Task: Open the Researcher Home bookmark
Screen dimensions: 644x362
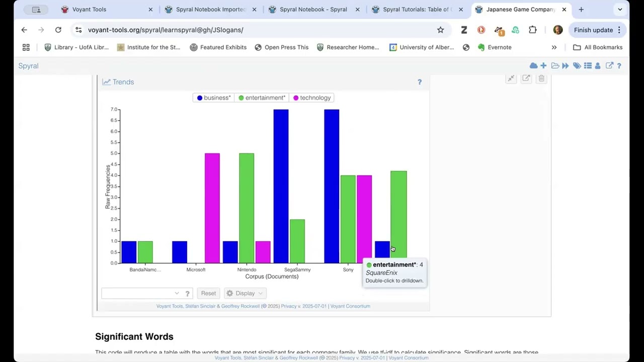Action: pos(348,47)
